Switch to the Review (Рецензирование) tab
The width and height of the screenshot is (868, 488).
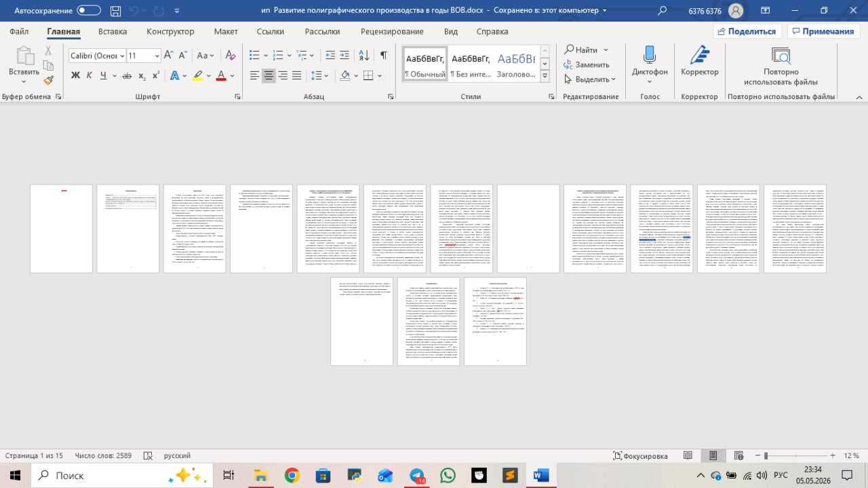click(x=392, y=31)
